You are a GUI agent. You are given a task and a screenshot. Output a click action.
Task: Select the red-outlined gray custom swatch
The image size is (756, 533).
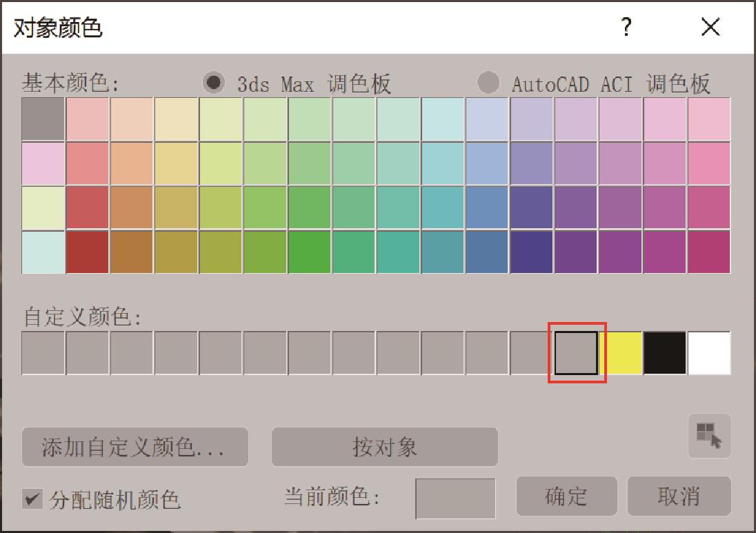[x=577, y=353]
